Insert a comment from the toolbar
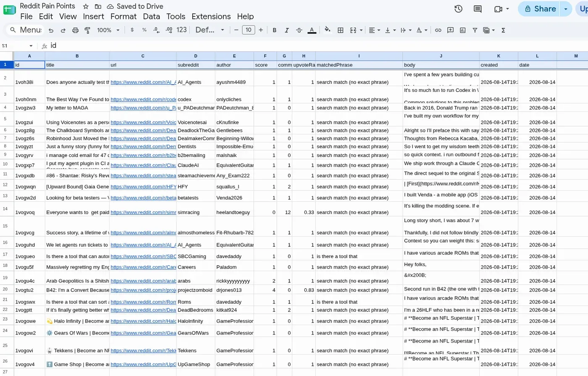This screenshot has height=376, width=588. click(450, 30)
